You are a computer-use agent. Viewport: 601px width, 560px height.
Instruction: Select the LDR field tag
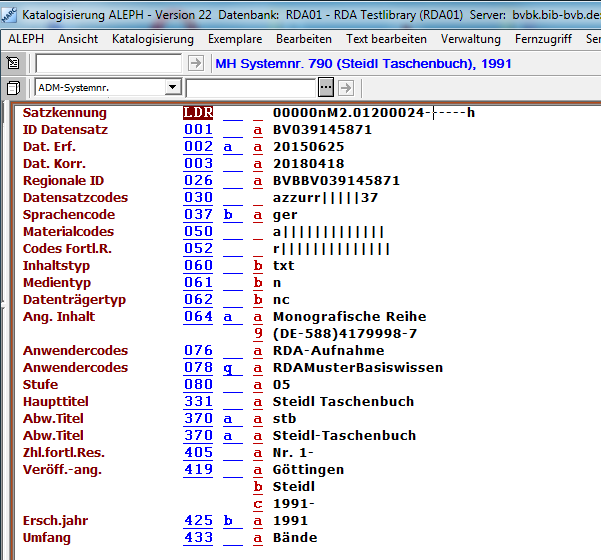(198, 113)
